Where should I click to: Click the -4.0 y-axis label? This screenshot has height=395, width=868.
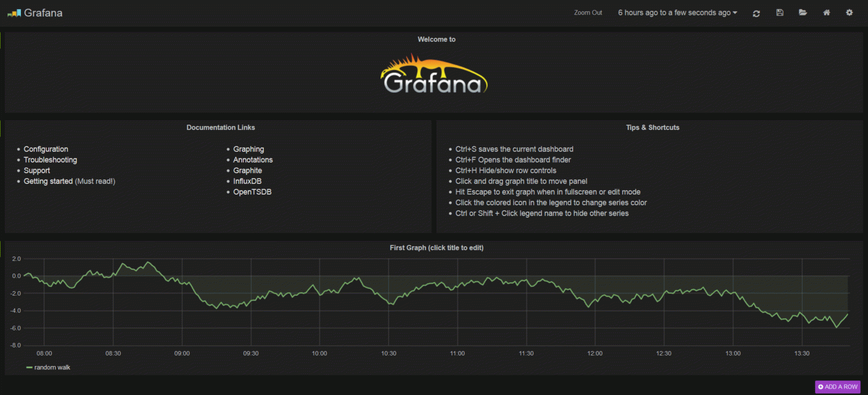(x=15, y=311)
